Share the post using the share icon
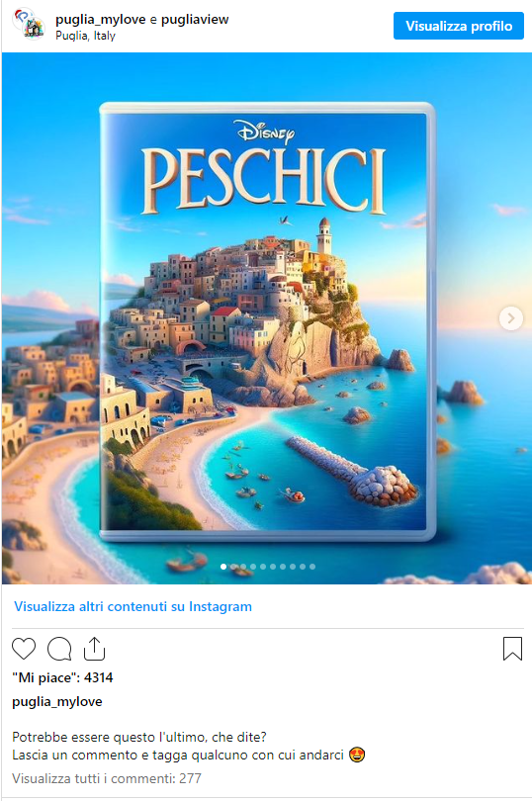This screenshot has height=801, width=532. 95,649
